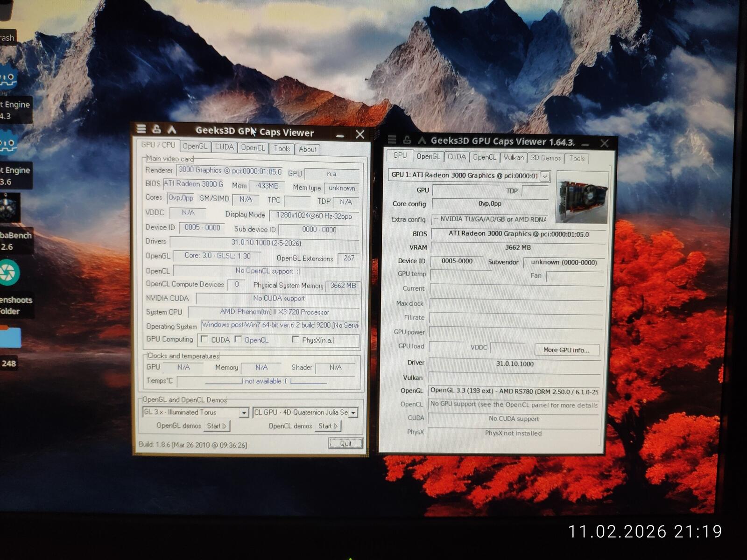Select OpenGL tab in Caps Viewer 1.64.3
This screenshot has height=560, width=747.
pos(429,157)
